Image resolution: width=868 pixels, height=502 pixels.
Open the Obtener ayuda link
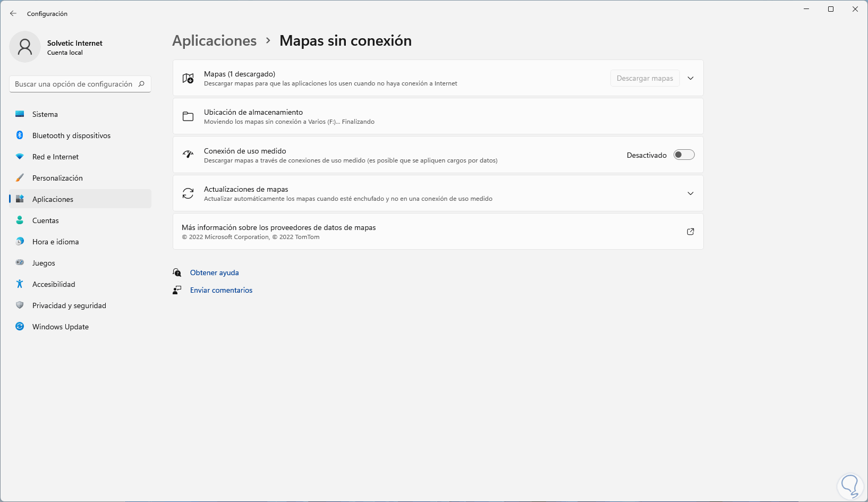pyautogui.click(x=215, y=273)
